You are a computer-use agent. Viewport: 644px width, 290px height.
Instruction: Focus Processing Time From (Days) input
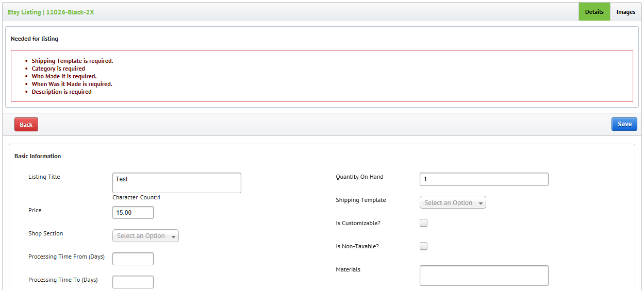[x=133, y=259]
